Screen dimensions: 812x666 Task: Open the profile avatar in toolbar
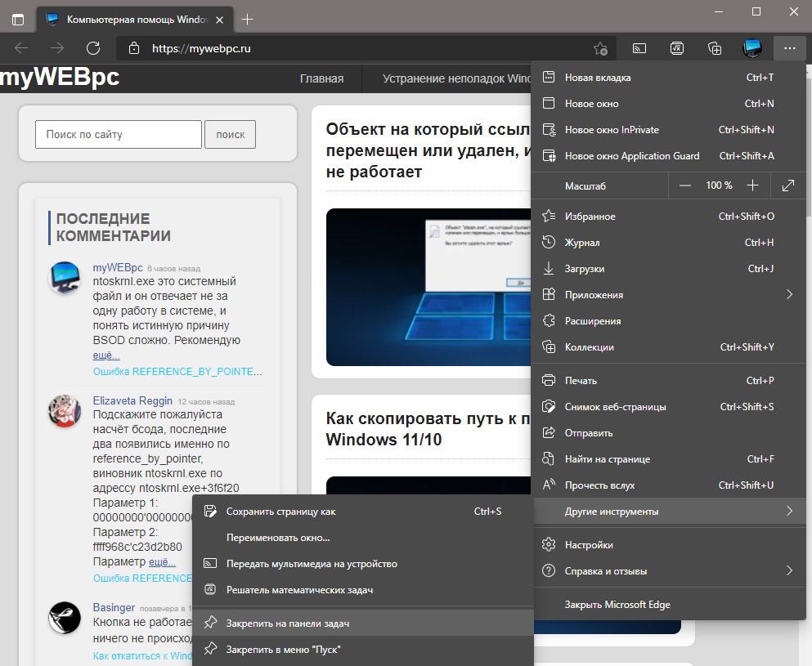(752, 48)
